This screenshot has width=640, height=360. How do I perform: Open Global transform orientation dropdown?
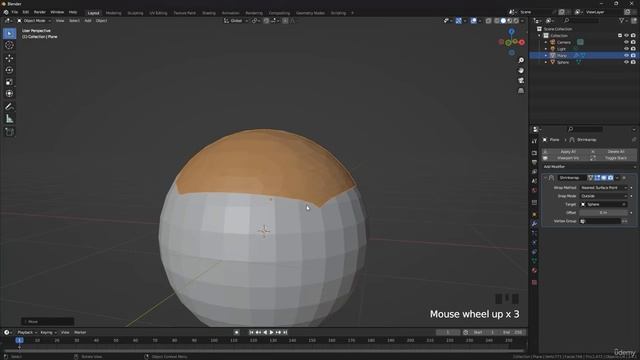[x=236, y=21]
